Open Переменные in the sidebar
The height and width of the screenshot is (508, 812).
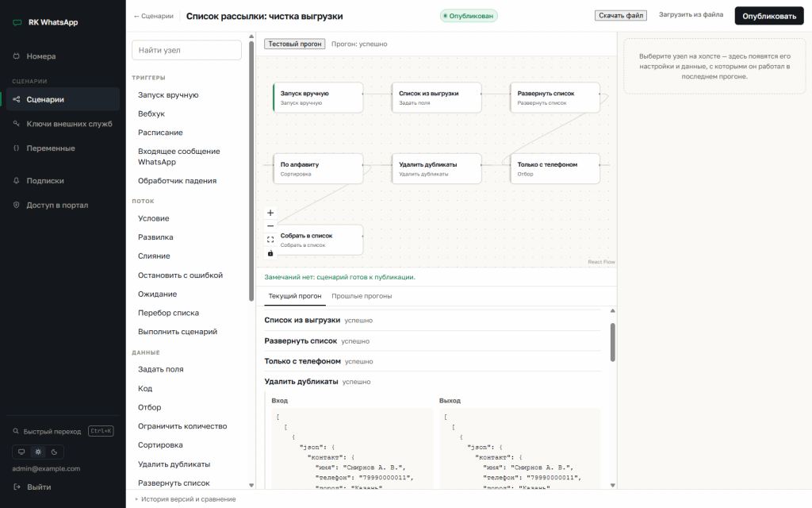coord(63,148)
